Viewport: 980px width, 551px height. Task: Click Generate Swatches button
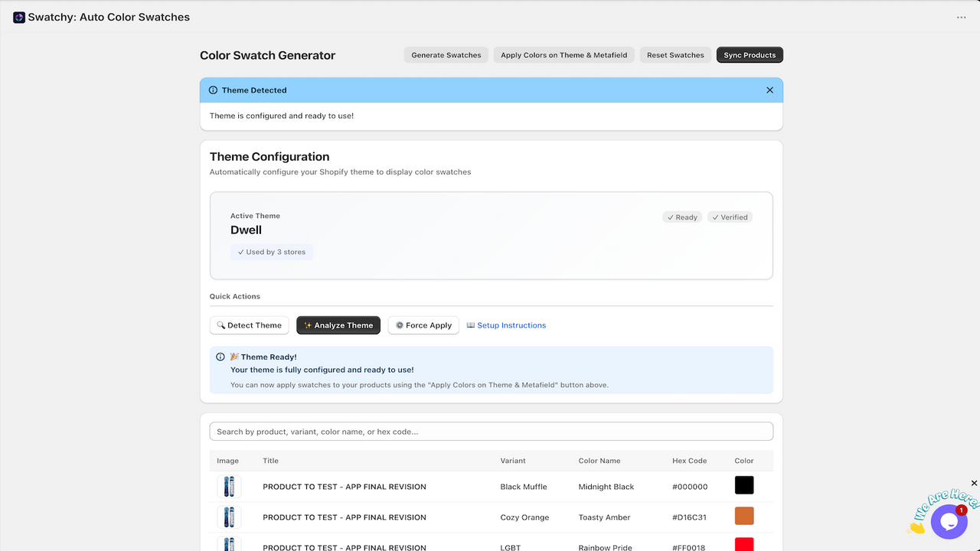[446, 55]
